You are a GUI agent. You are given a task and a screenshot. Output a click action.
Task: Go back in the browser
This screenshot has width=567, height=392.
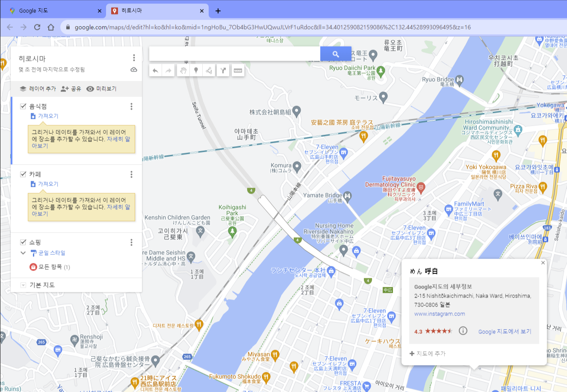[10, 27]
